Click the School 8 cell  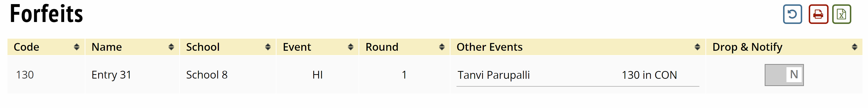point(207,75)
